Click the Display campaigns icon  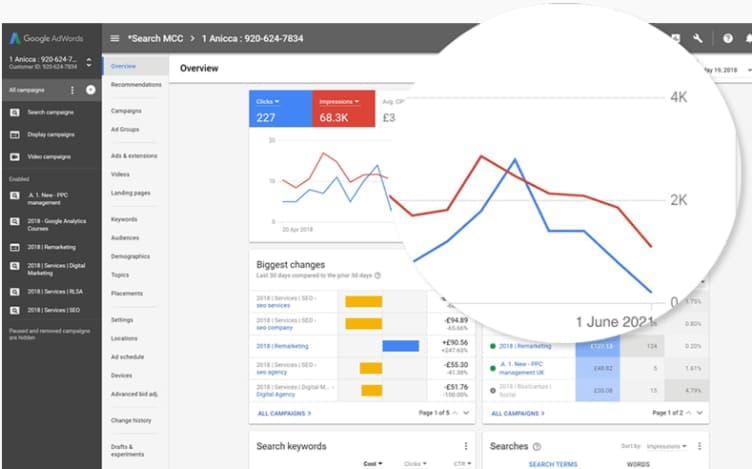[15, 135]
